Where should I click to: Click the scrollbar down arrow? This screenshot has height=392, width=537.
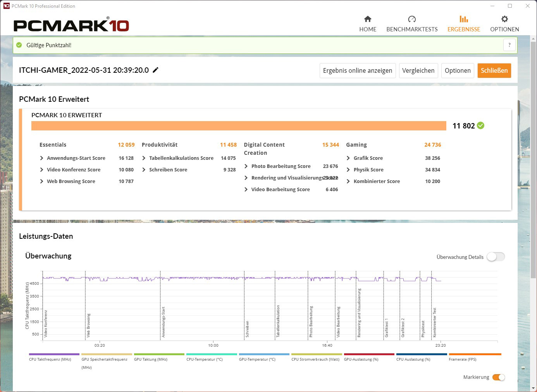click(534, 388)
